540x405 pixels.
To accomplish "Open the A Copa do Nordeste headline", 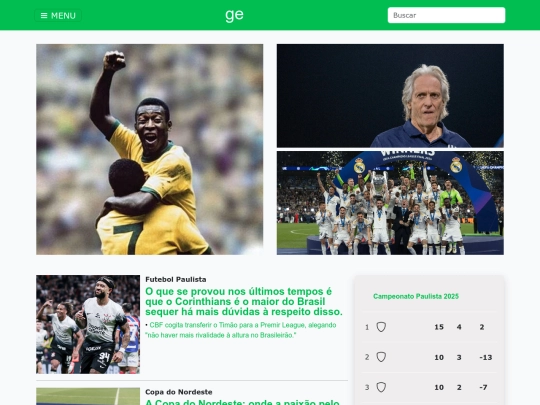I will coord(242,402).
